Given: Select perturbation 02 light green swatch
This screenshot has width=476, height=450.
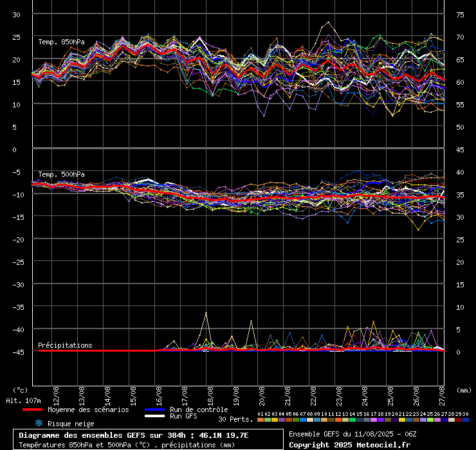Looking at the screenshot, I should pos(268,420).
